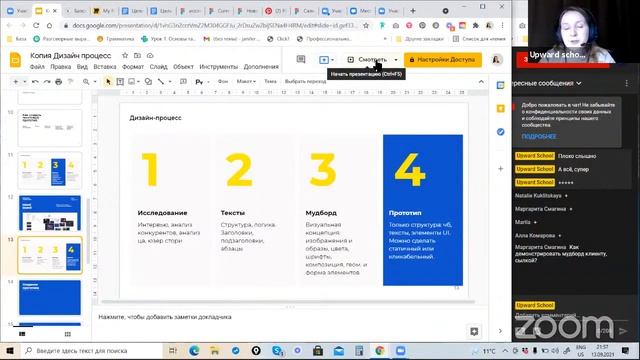The image size is (640, 360).
Task: Click the Фон background button
Action: point(222,81)
